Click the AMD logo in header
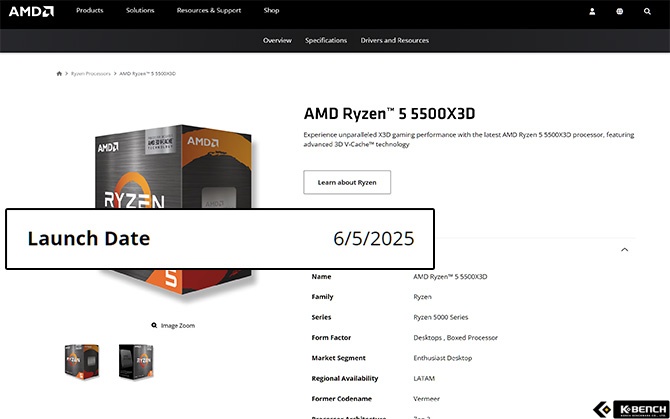Screen dimensions: 670x419 [x=31, y=11]
